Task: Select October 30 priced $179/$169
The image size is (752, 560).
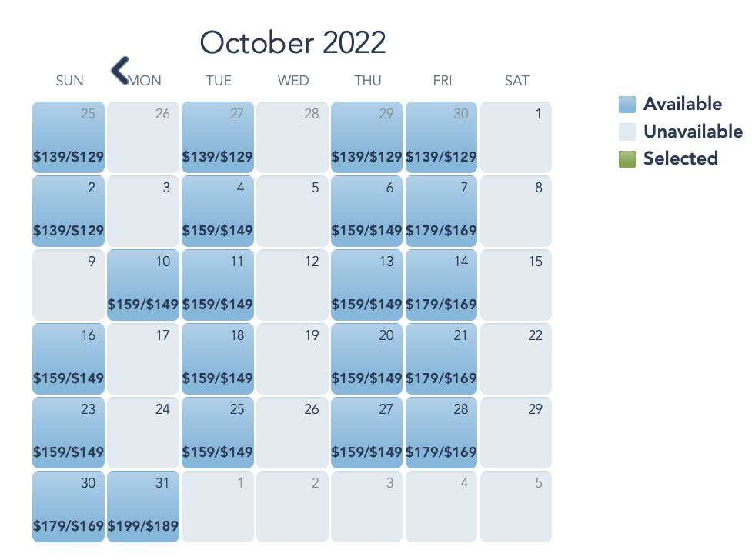Action: point(69,506)
